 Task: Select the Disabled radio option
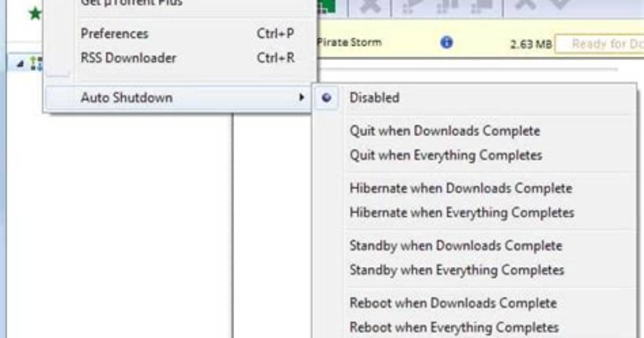[x=326, y=98]
